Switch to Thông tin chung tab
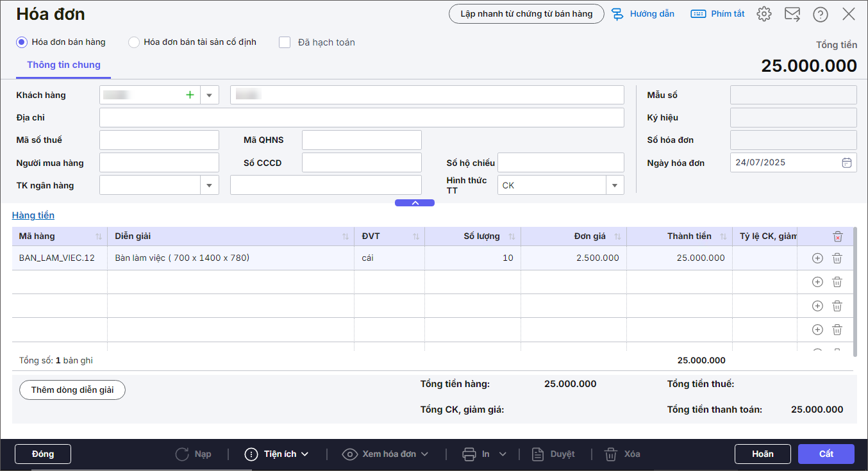 [x=63, y=65]
